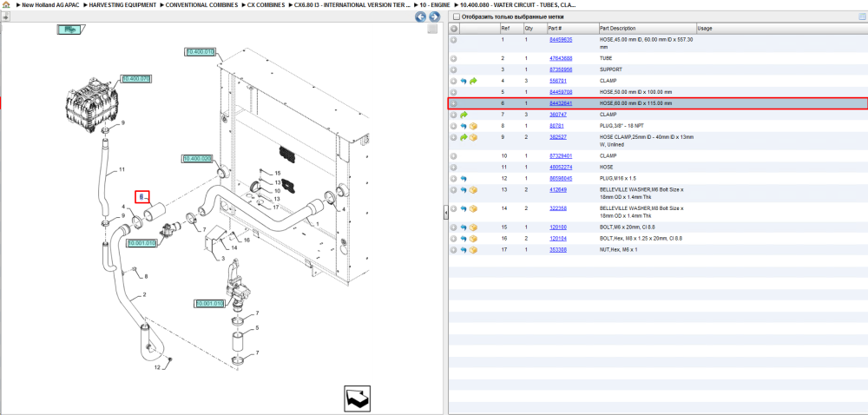Open 10 - ENGINE breadcrumb
The image size is (868, 415).
(435, 4)
